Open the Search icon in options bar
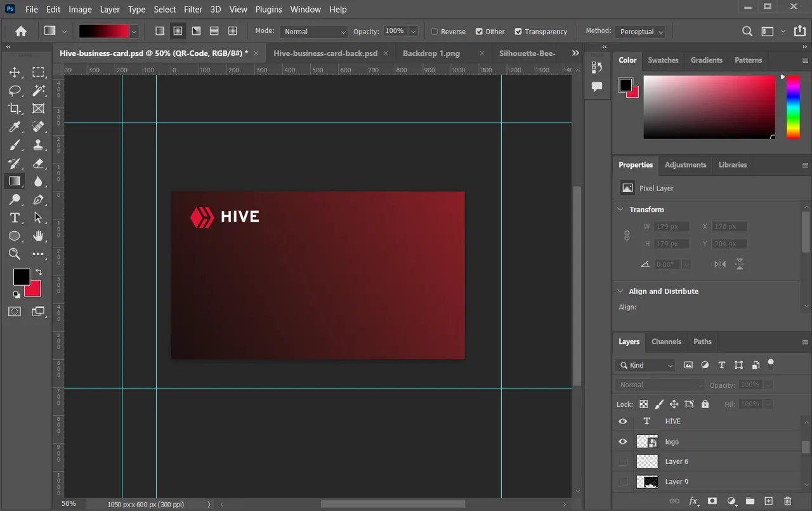The width and height of the screenshot is (812, 511). (747, 31)
